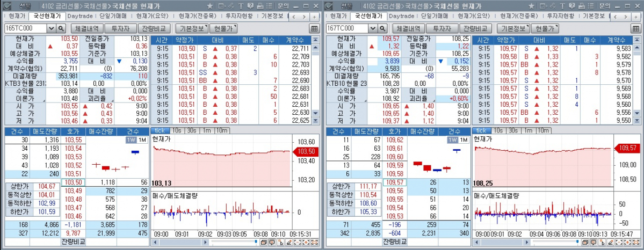This screenshot has height=250, width=644.
Task: Open the list menu icon in left window title bar
Action: (269, 6)
